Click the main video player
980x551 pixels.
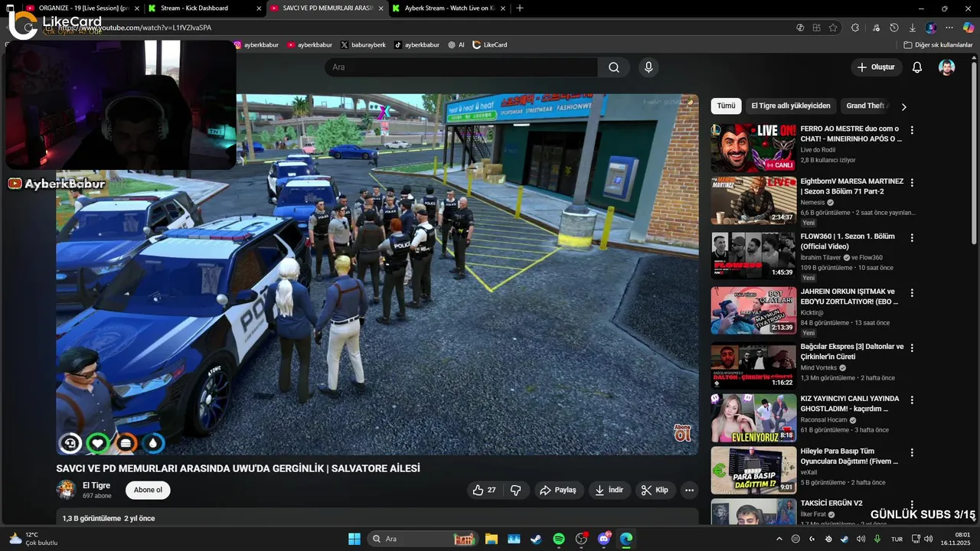(x=377, y=274)
